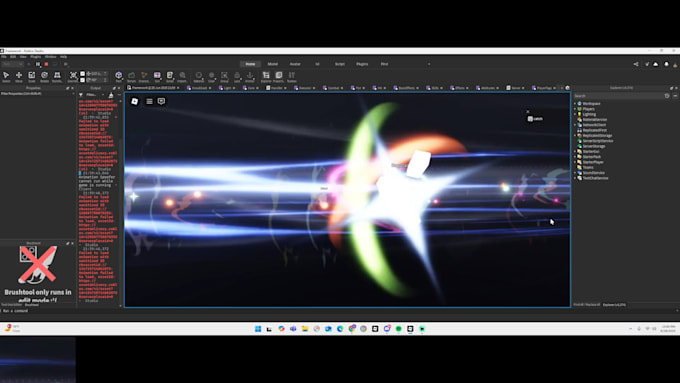Switch to the Avatar ribbon tab
Viewport: 680px width, 383px height.
(295, 64)
